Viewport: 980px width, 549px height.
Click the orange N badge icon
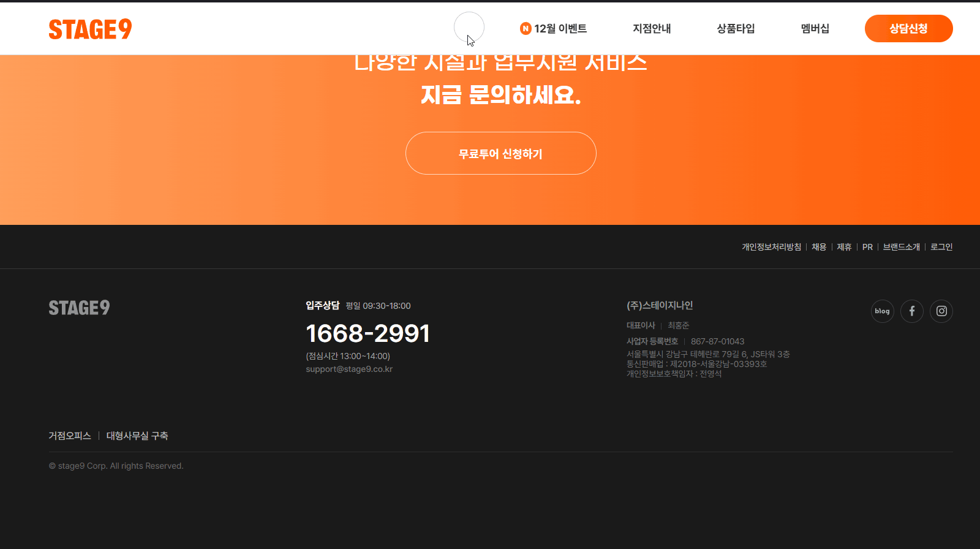pyautogui.click(x=526, y=29)
